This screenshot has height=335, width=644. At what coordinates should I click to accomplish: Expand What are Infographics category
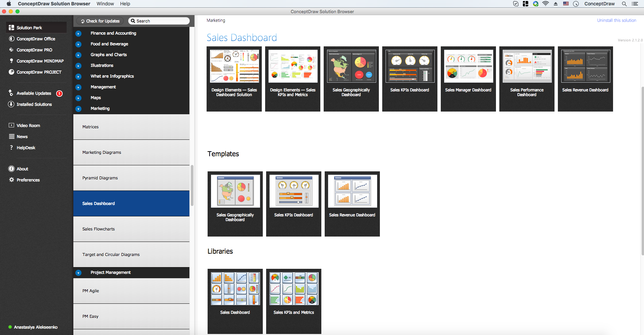click(78, 77)
